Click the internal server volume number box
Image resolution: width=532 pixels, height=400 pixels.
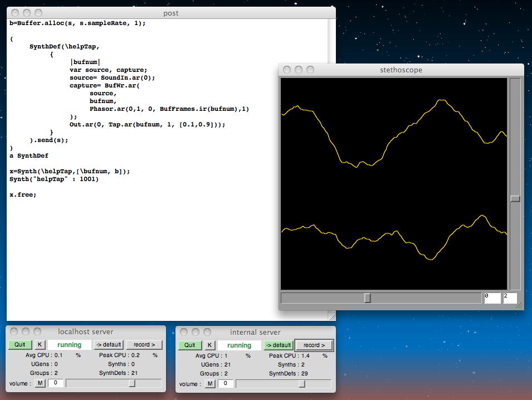225,384
